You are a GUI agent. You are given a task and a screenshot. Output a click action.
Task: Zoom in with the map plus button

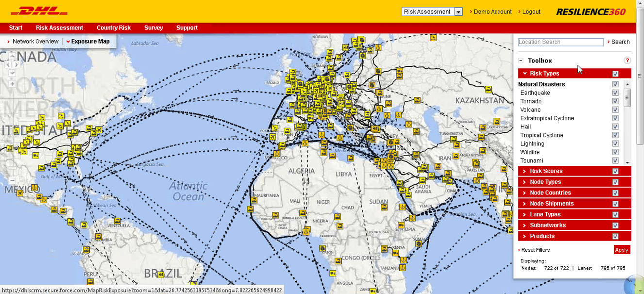point(12,84)
